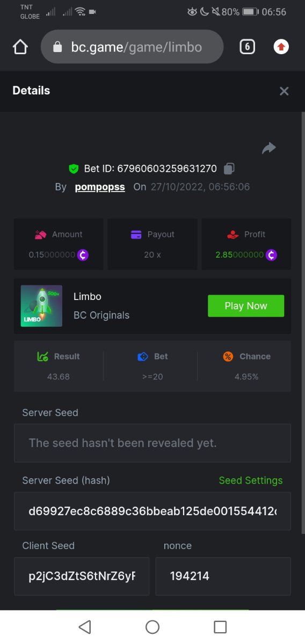Open the Limbo game thumbnail
The width and height of the screenshot is (305, 644).
(x=41, y=306)
